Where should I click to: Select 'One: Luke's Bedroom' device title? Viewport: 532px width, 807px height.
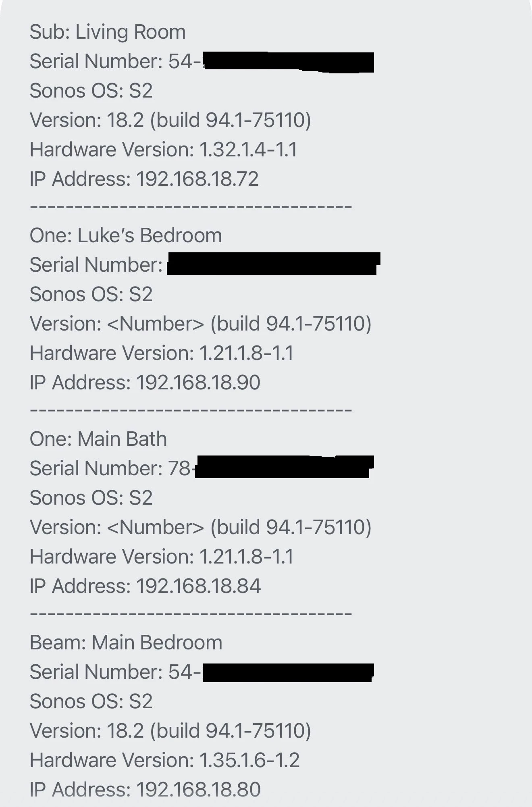coord(126,235)
